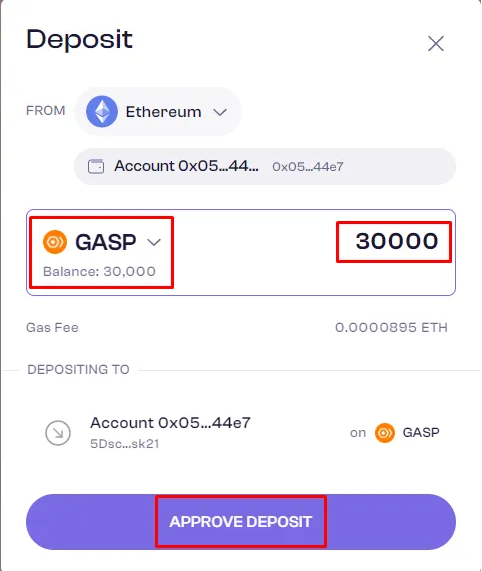Click the Approve Deposit button
This screenshot has height=571, width=482.
(x=241, y=521)
